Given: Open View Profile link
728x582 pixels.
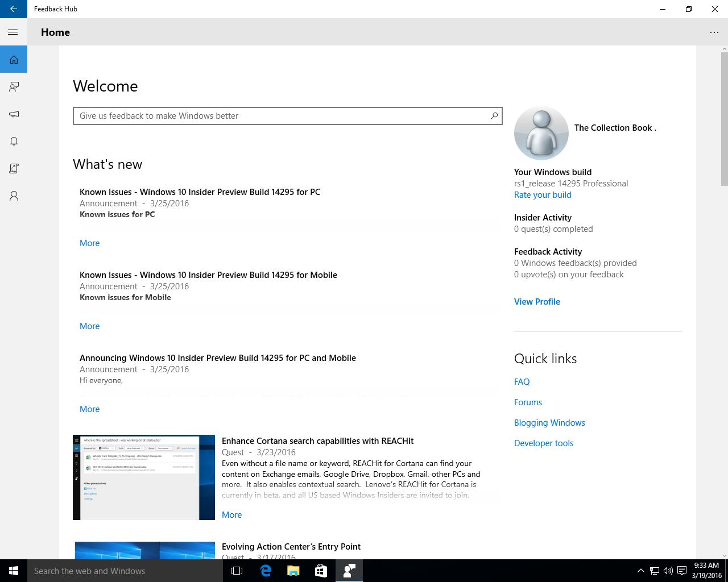Looking at the screenshot, I should 537,302.
